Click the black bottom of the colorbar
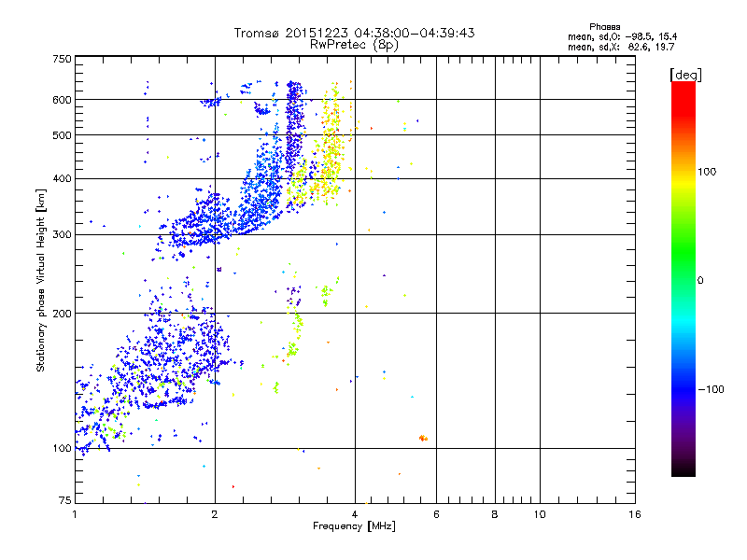 [x=684, y=469]
